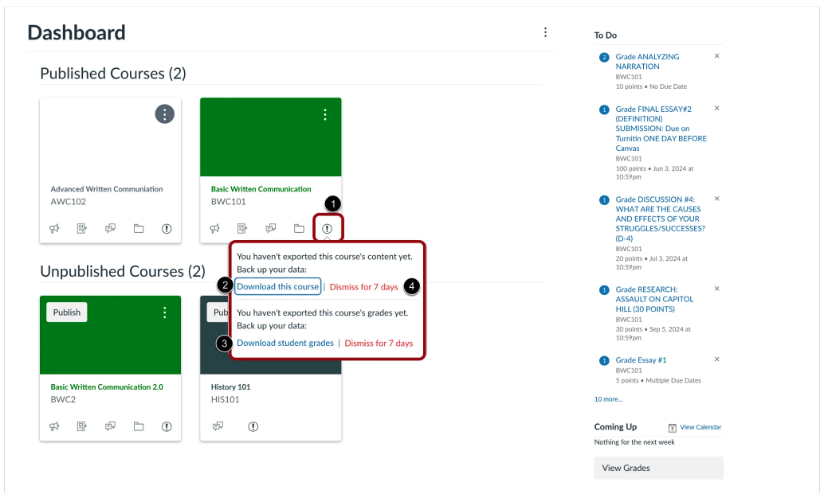
Task: Open History 101 course title
Action: 230,387
